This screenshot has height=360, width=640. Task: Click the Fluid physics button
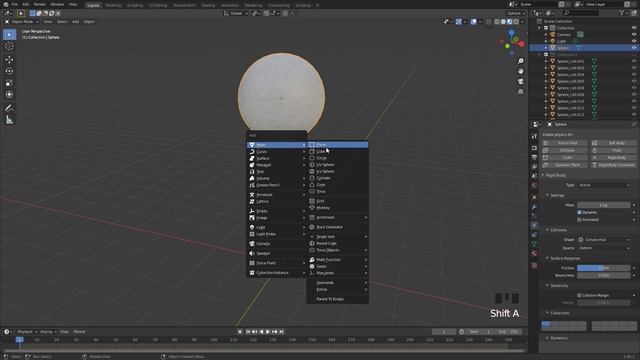click(x=613, y=151)
